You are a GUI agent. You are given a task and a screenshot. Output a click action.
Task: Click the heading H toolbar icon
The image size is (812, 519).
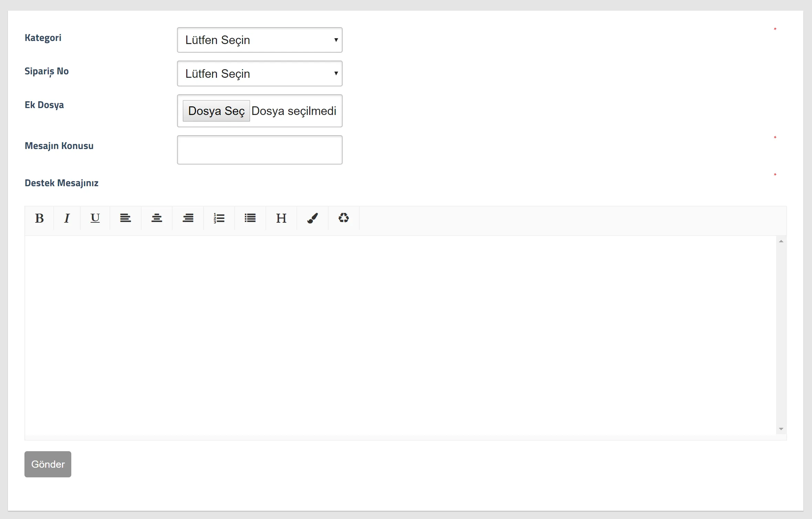pos(281,218)
